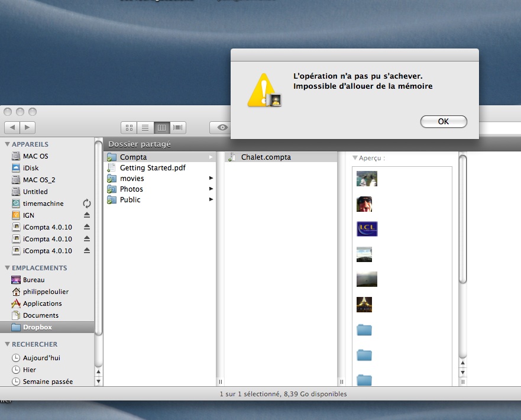
Task: Expand the Compta folder arrow
Action: [211, 157]
